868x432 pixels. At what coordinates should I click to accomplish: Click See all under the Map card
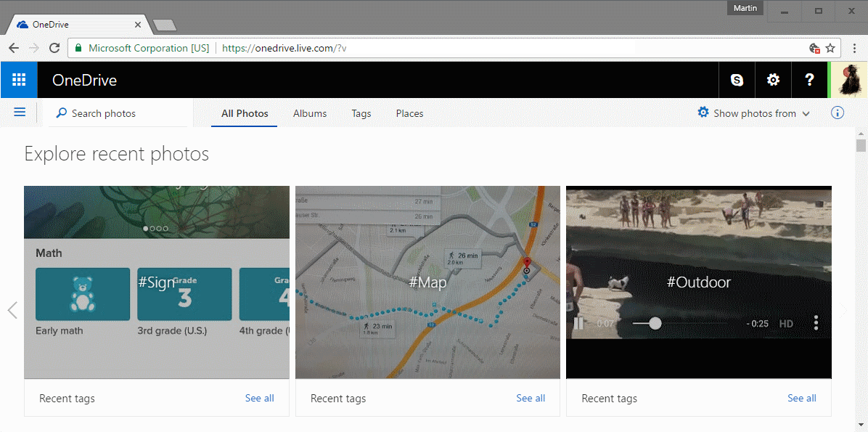pyautogui.click(x=531, y=398)
